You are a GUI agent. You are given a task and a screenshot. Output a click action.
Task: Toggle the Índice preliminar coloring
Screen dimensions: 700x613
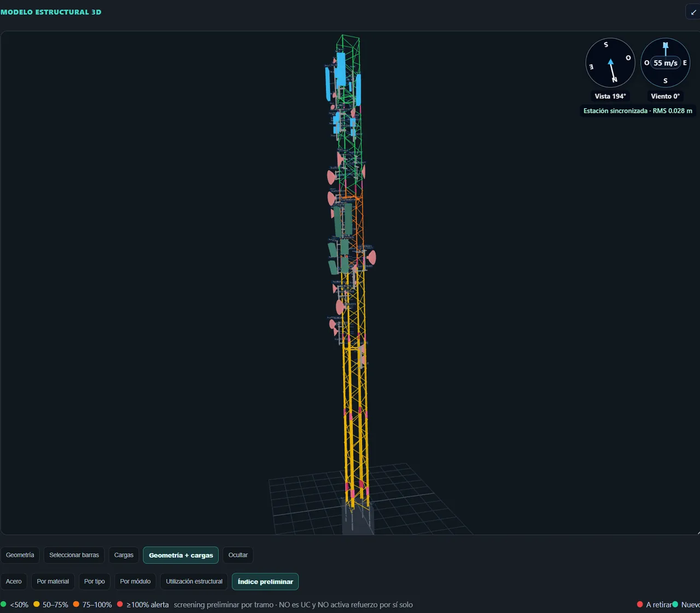tap(265, 581)
